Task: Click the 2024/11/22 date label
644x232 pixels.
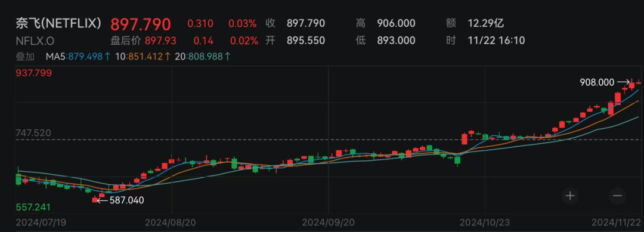Action: coord(615,222)
